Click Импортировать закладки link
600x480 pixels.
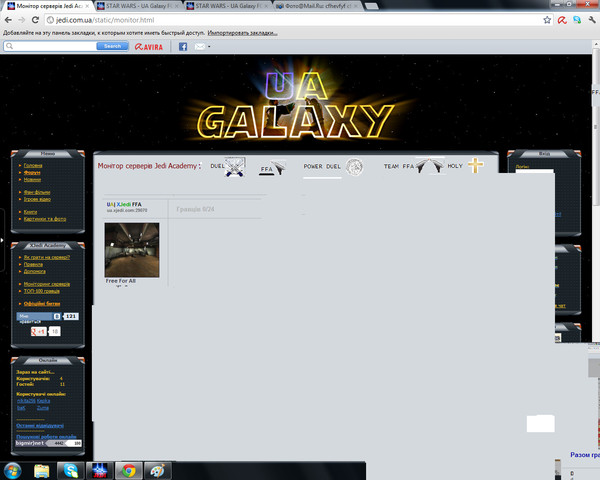(x=243, y=33)
